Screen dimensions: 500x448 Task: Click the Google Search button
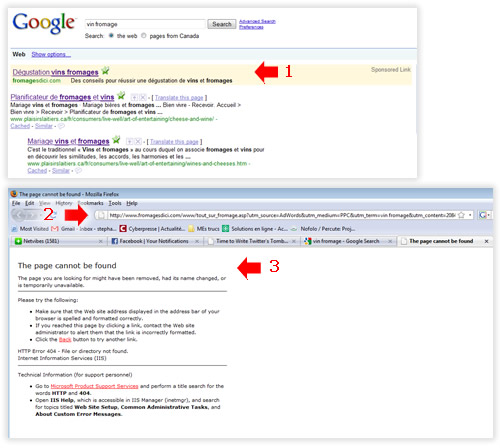(222, 24)
